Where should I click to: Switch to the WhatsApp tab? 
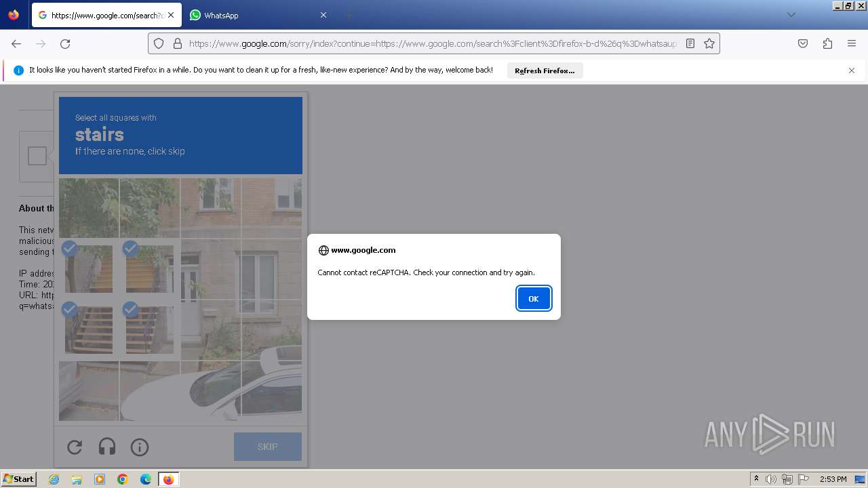click(x=257, y=15)
